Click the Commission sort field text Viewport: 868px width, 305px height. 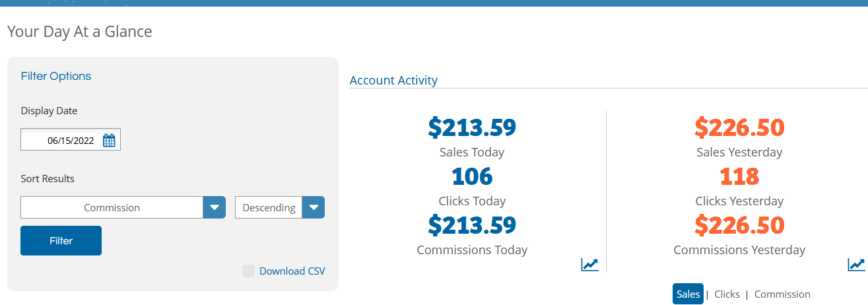pos(112,207)
